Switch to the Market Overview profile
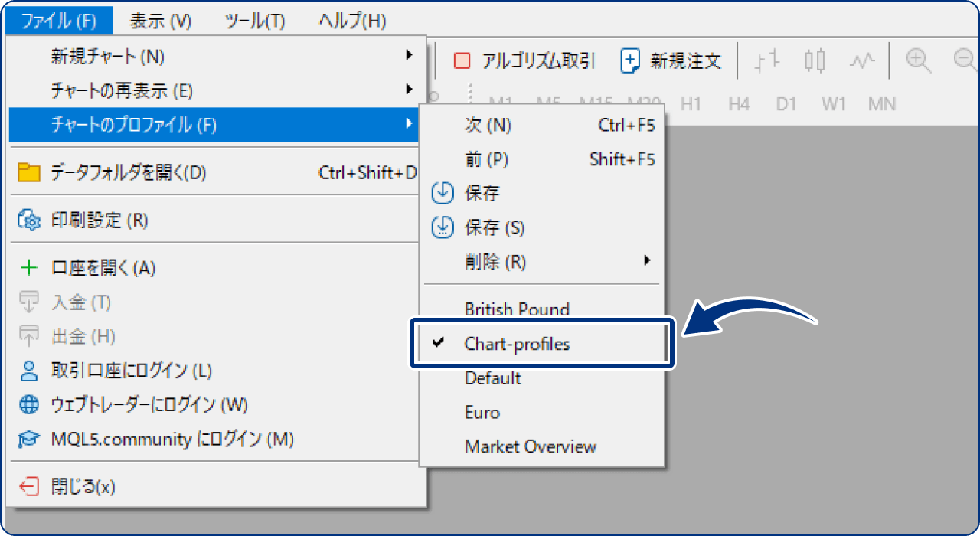This screenshot has height=536, width=980. click(543, 446)
